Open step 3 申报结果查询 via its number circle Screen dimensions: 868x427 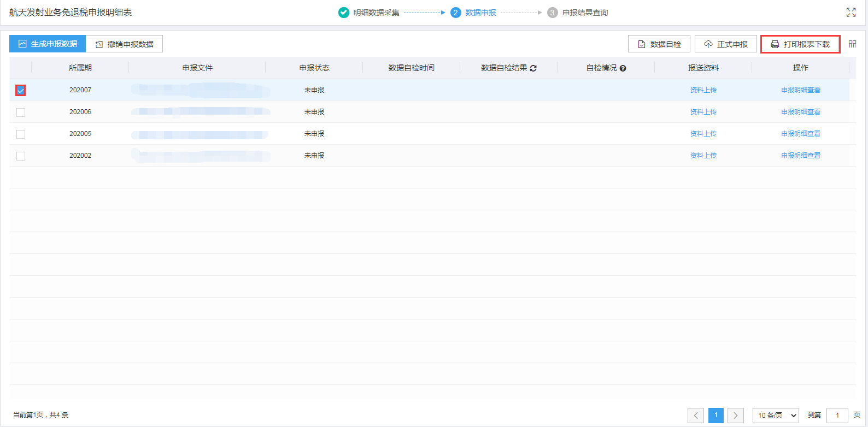click(x=553, y=12)
